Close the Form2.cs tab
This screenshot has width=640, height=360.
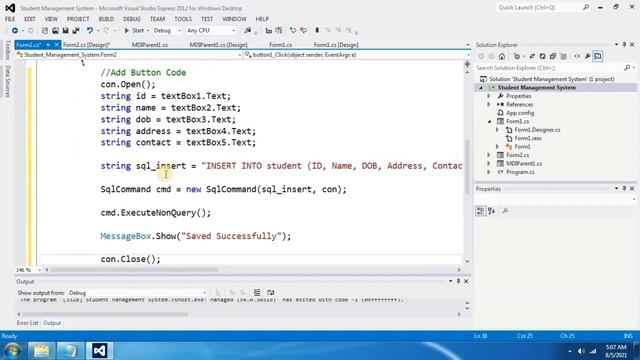[57, 44]
